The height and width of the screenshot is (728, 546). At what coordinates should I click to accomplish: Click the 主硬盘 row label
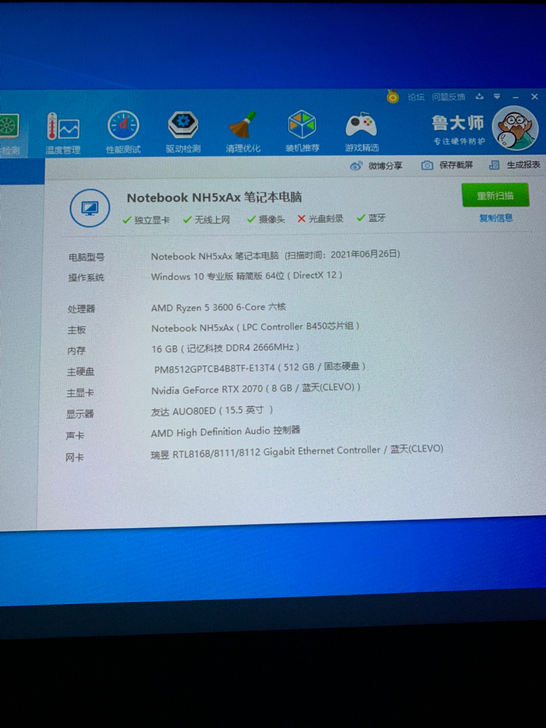pos(81,371)
